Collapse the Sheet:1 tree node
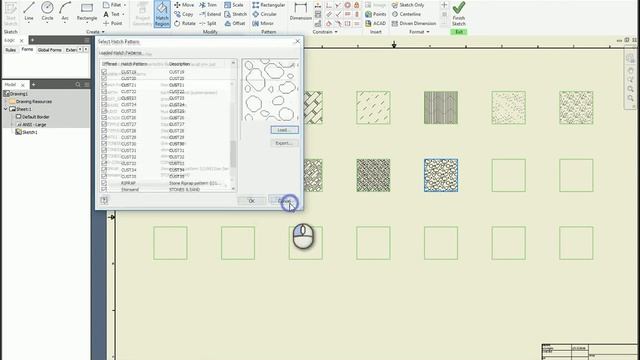640x360 pixels. click(x=6, y=109)
